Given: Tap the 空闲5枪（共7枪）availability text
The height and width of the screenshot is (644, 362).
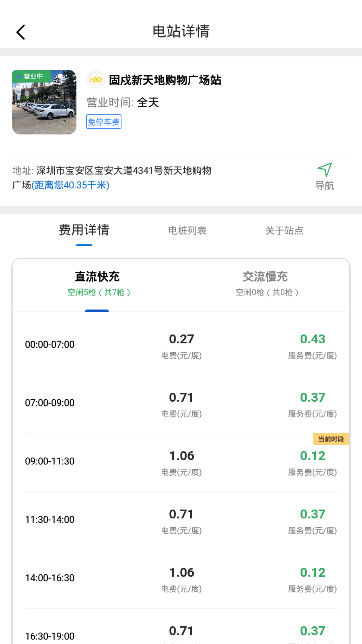Looking at the screenshot, I should [x=99, y=292].
